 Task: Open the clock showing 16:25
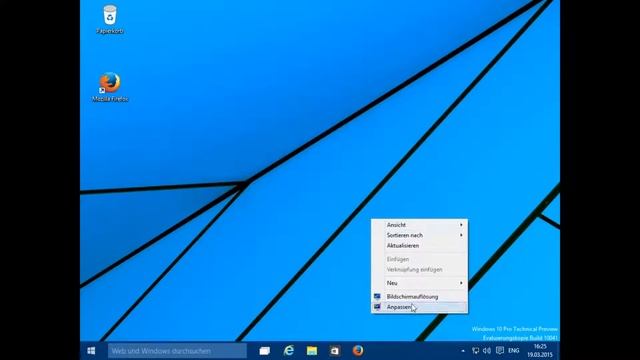click(x=540, y=351)
